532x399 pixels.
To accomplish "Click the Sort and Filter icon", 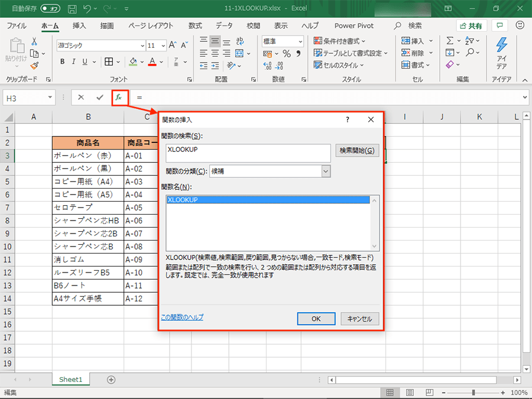I will tap(469, 41).
